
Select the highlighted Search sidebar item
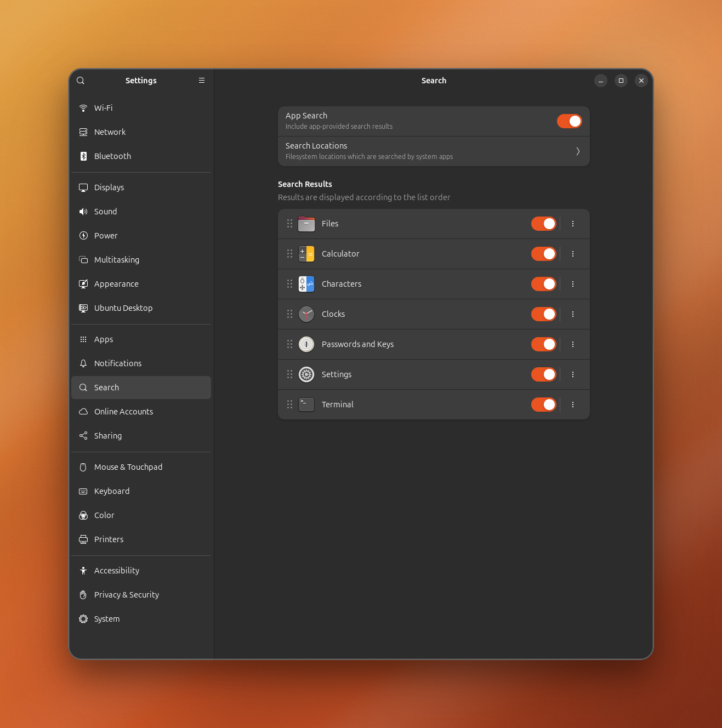141,388
